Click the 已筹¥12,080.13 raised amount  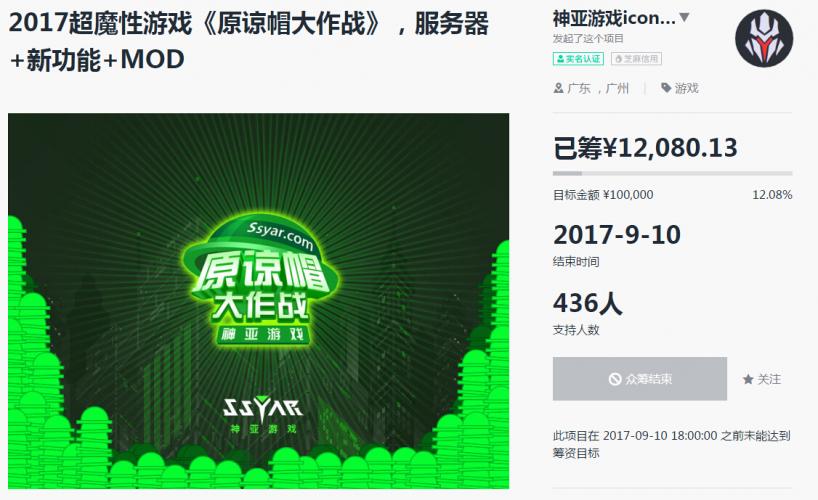pyautogui.click(x=645, y=148)
